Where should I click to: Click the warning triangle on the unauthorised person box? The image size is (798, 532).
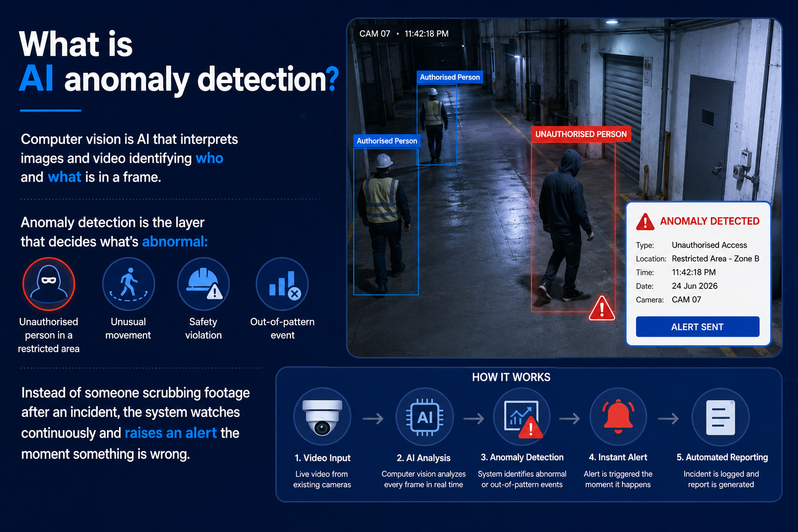click(602, 309)
